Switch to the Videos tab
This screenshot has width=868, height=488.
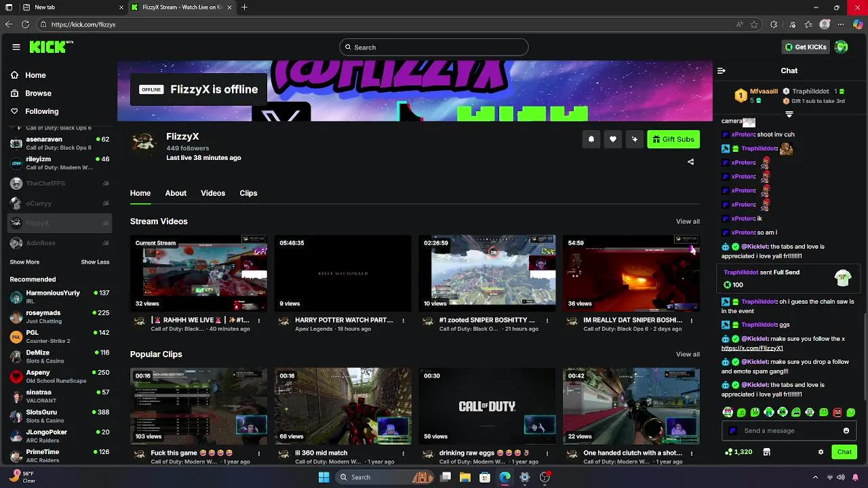213,193
